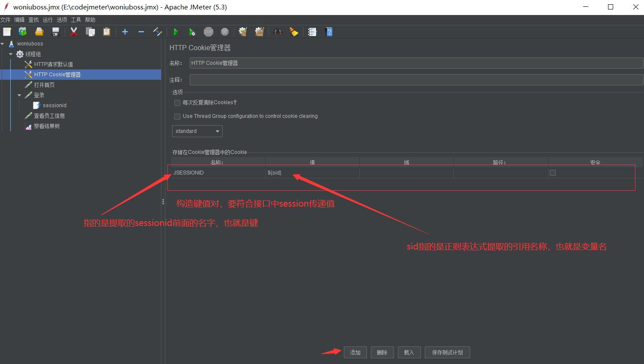Click the 名称 column header in cookie table
Image resolution: width=644 pixels, height=364 pixels.
pyautogui.click(x=218, y=162)
